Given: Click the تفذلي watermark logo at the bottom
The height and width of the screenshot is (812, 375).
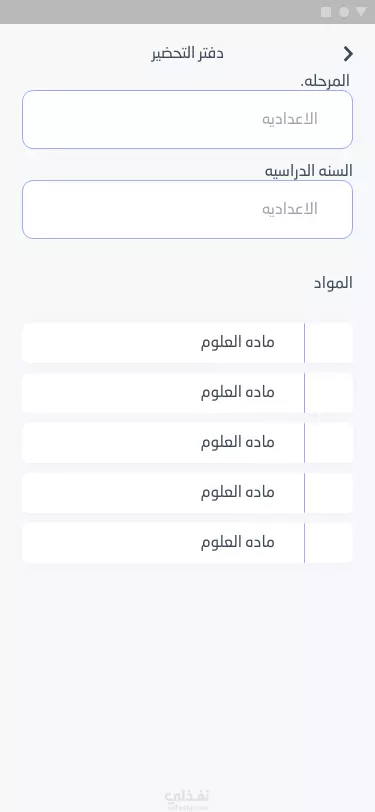Looking at the screenshot, I should click(x=187, y=800).
